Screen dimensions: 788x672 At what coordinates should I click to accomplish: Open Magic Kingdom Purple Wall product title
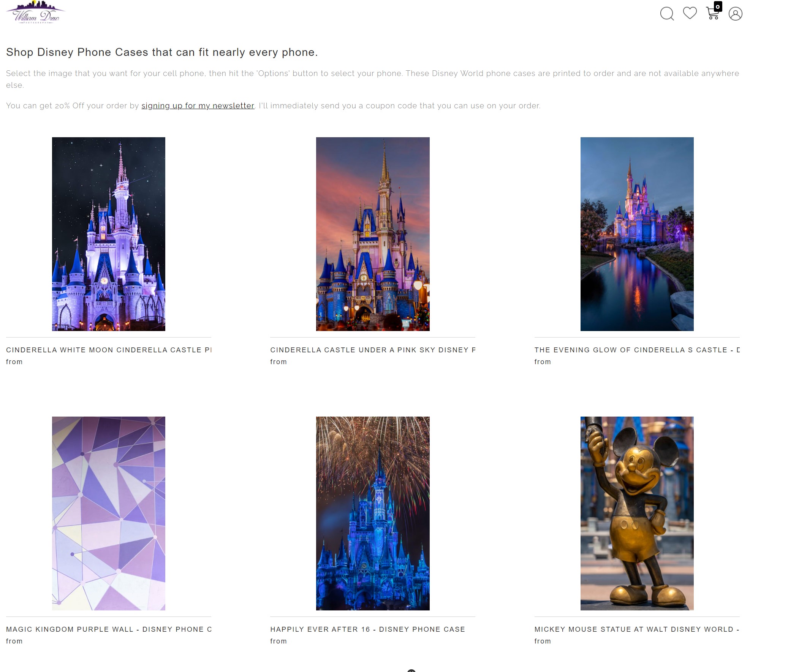[109, 629]
